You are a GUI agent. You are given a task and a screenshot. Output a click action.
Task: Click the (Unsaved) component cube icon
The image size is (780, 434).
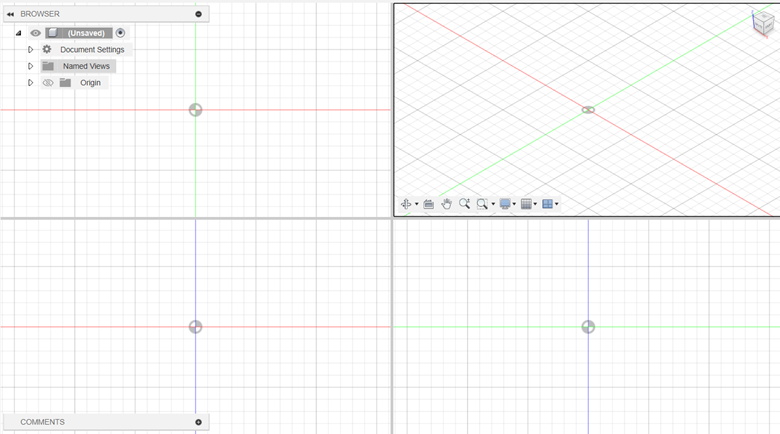point(53,33)
